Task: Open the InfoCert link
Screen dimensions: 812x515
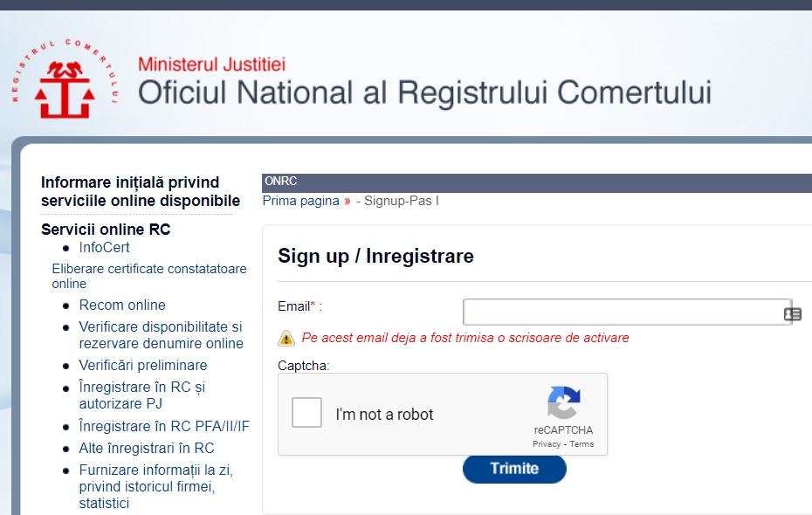Action: click(x=104, y=247)
